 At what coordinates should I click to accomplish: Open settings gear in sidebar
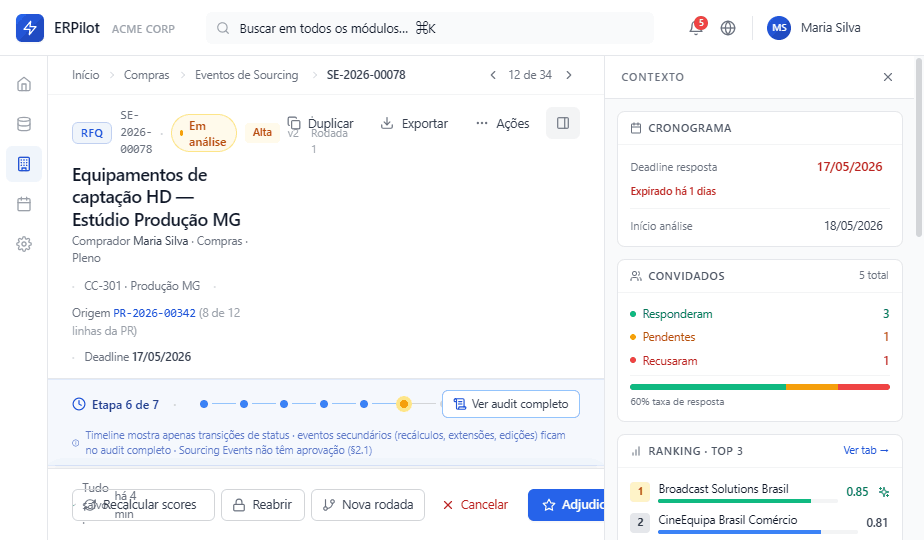[24, 244]
